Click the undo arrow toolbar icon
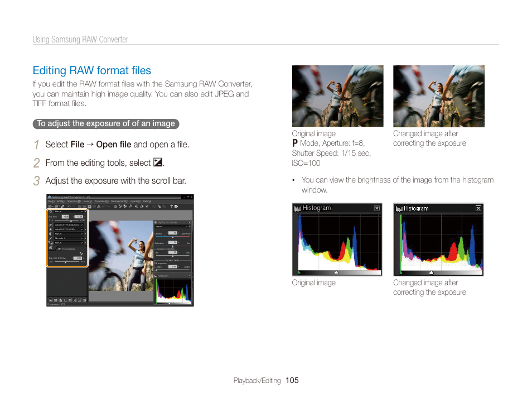 tap(69, 206)
